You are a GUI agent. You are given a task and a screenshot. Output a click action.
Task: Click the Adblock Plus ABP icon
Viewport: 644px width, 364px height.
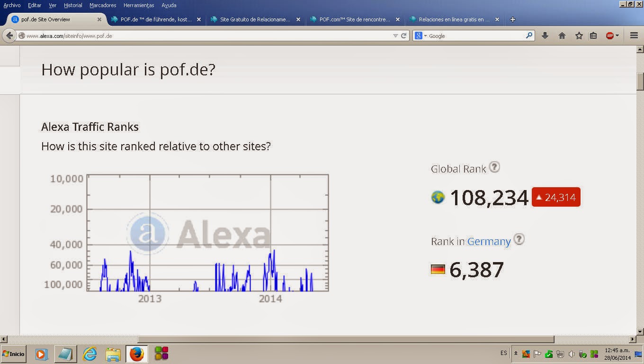click(610, 36)
